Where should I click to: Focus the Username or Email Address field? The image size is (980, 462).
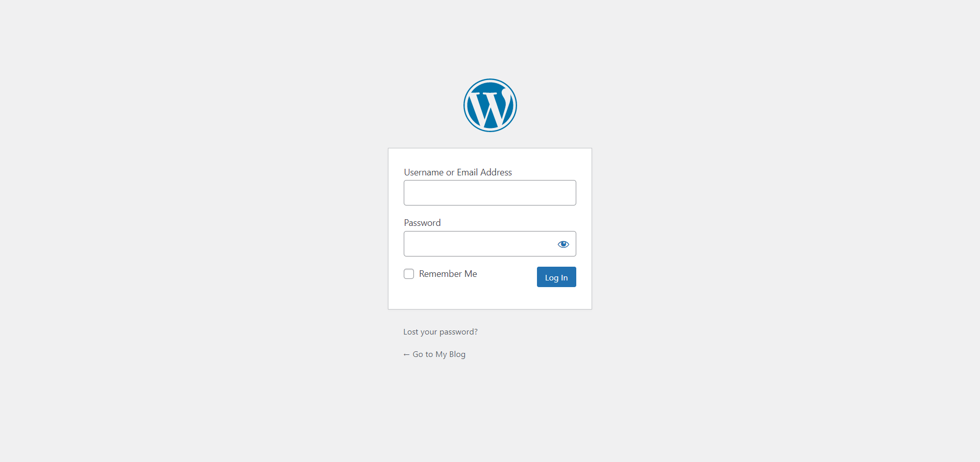click(x=490, y=193)
